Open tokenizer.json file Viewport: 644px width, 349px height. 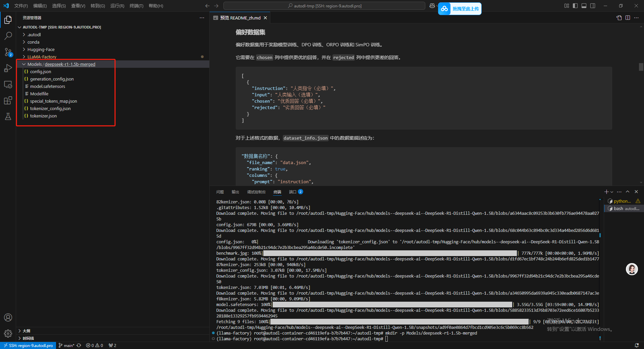[x=113, y=116]
